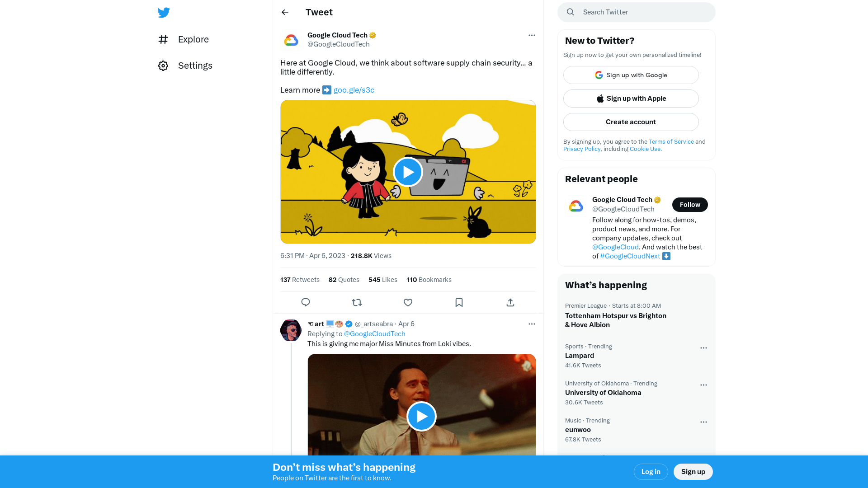This screenshot has width=868, height=488.
Task: Play the Loki Miss Minutes reply video
Action: click(421, 416)
